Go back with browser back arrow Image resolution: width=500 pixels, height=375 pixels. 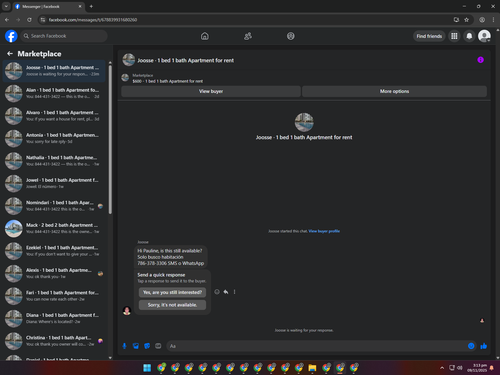[x=7, y=20]
